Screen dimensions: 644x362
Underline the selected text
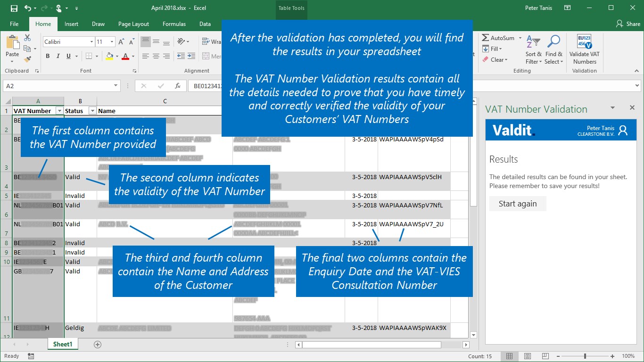[x=69, y=56]
